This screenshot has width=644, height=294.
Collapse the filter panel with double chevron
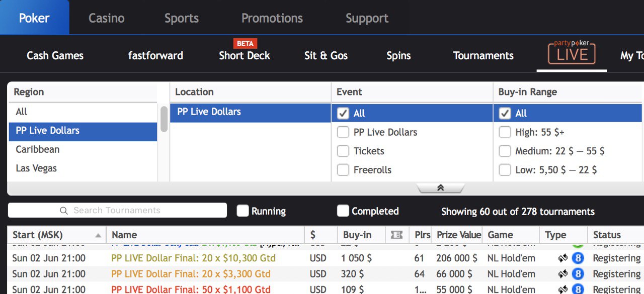(x=440, y=188)
